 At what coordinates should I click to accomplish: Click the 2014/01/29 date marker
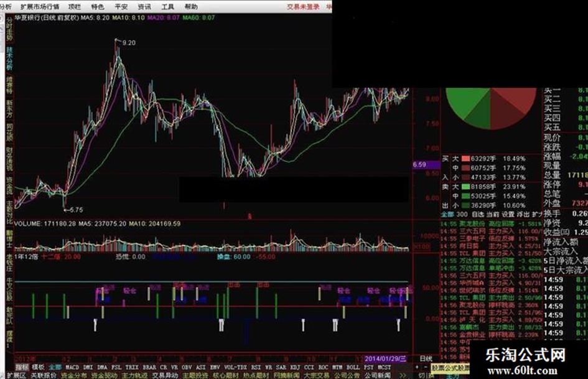(x=386, y=358)
